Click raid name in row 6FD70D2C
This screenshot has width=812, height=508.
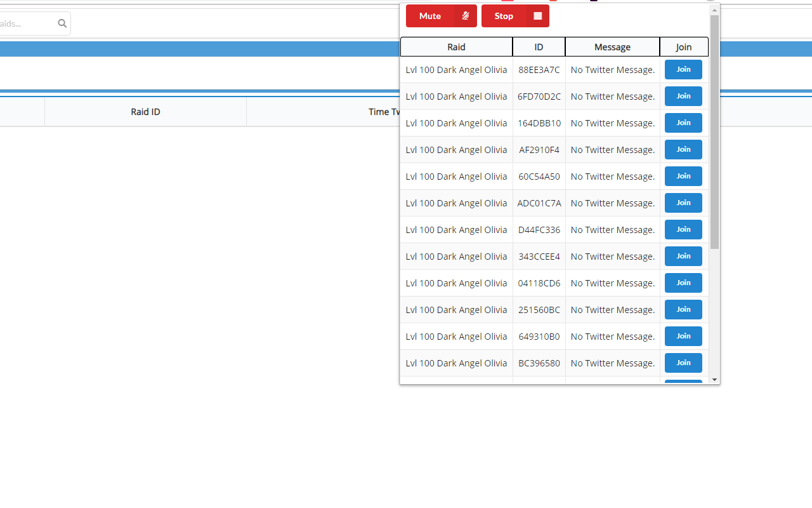[456, 97]
